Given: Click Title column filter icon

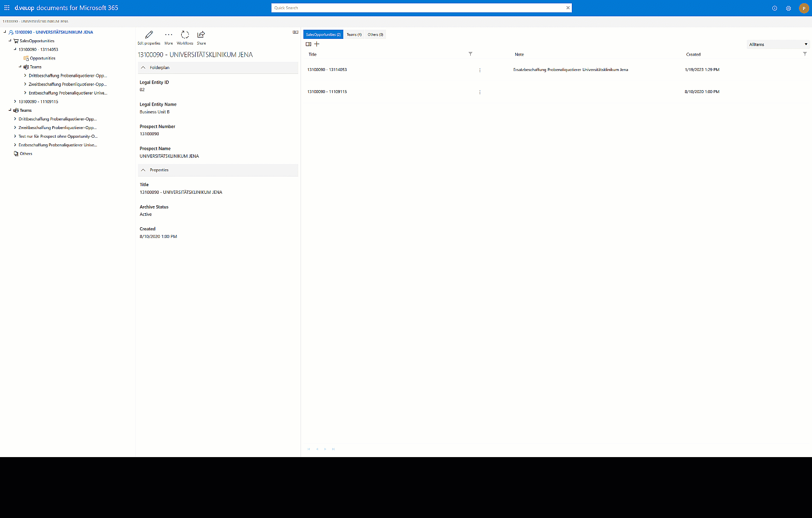Looking at the screenshot, I should click(x=470, y=54).
